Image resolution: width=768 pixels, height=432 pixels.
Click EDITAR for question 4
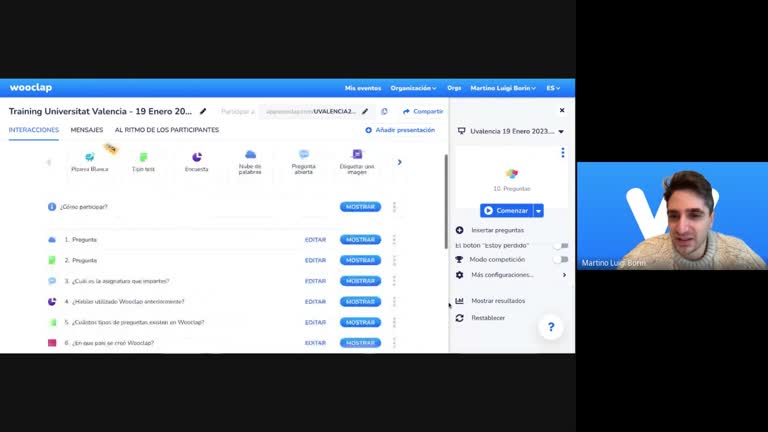pyautogui.click(x=315, y=302)
